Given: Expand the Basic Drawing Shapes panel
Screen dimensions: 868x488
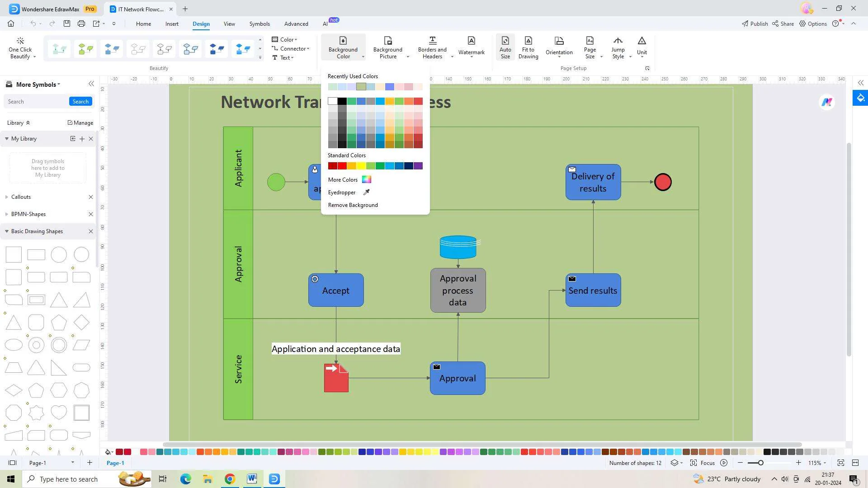Looking at the screenshot, I should point(5,231).
